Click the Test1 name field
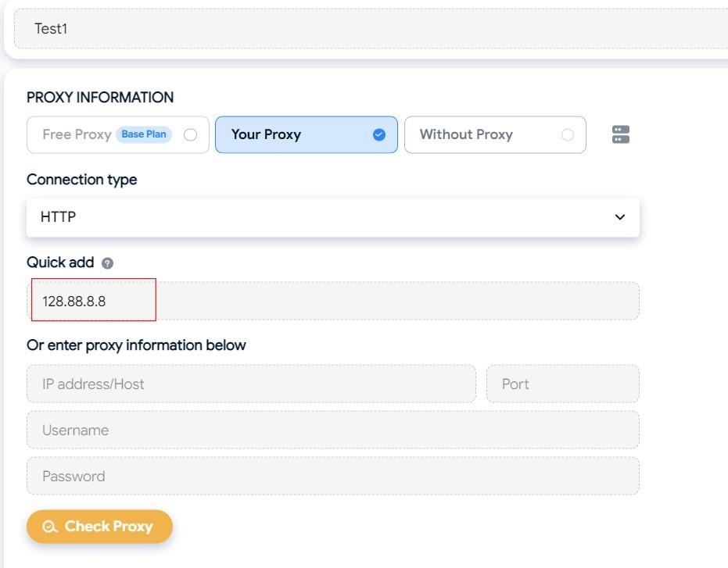The height and width of the screenshot is (568, 728). point(368,29)
